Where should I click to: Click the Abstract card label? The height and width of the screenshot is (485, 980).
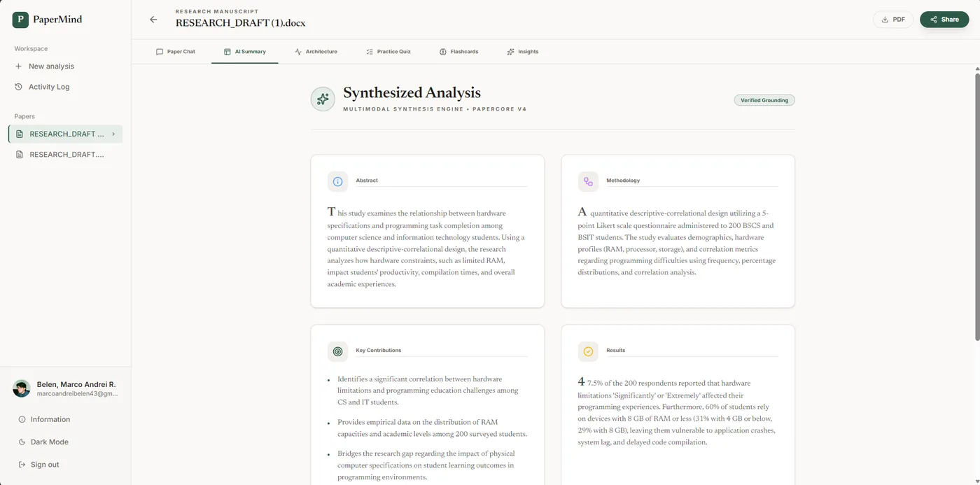(x=367, y=181)
